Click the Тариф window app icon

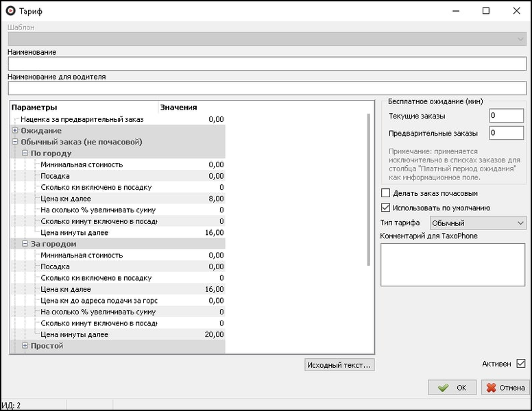coord(10,11)
